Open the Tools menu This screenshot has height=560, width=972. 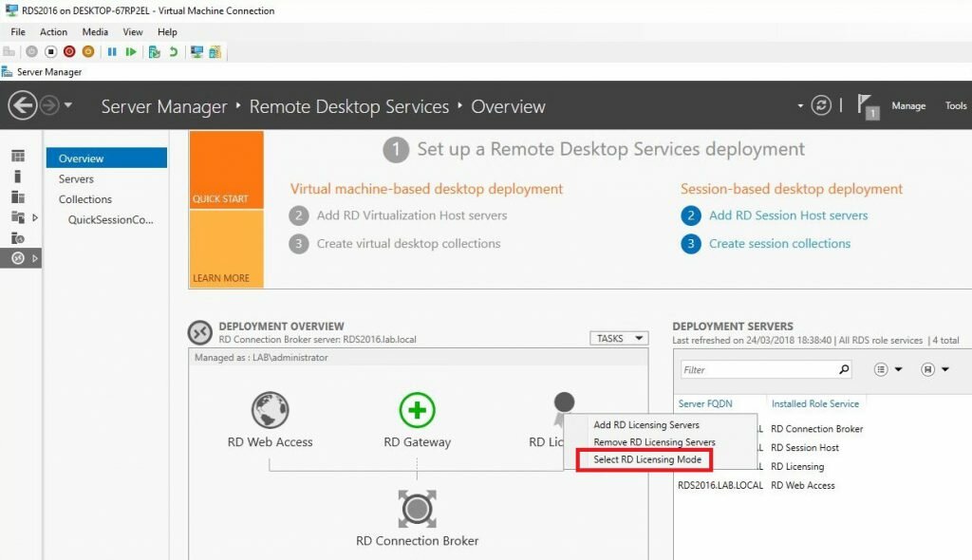[x=955, y=106]
